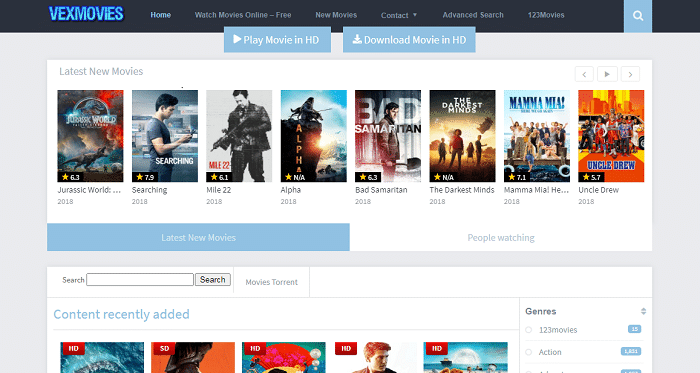Click the Action genre count badge
This screenshot has width=700, height=373.
tap(631, 352)
